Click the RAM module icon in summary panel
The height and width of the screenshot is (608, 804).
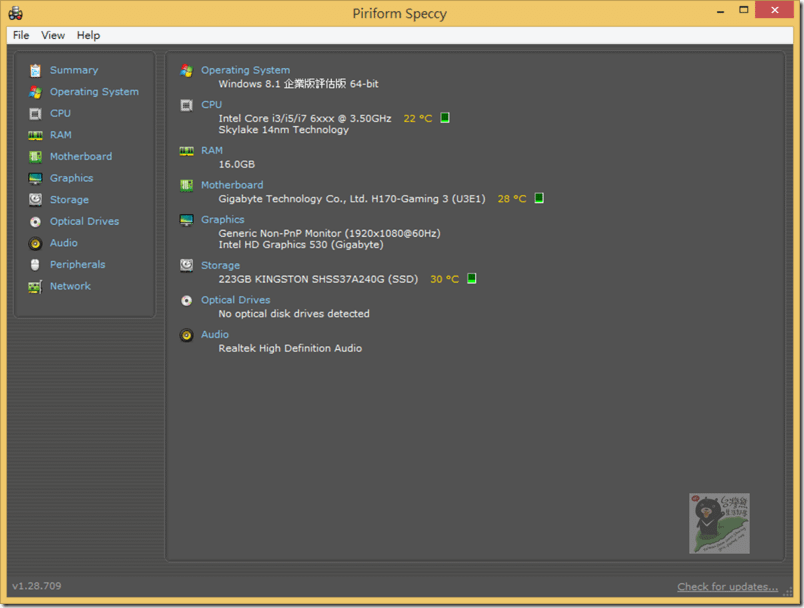187,151
